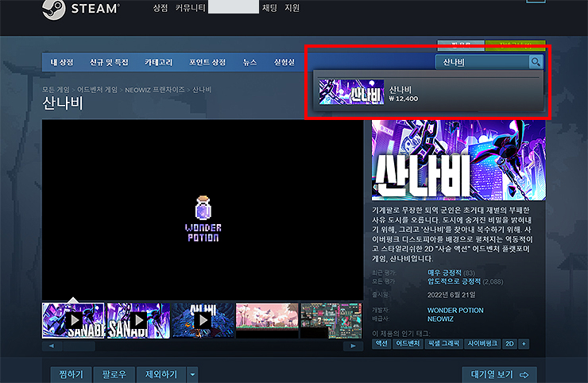588x383 pixels.
Task: Open the 내 상점 store tab
Action: tap(62, 62)
